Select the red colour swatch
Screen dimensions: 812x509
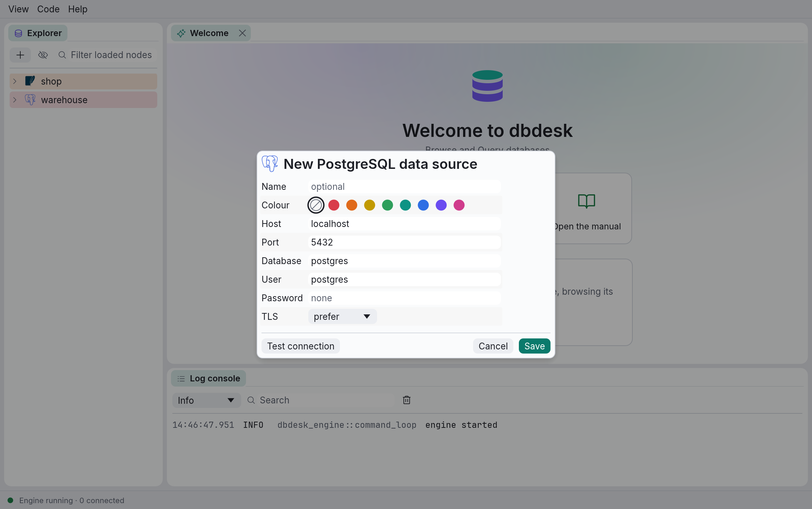pos(334,205)
